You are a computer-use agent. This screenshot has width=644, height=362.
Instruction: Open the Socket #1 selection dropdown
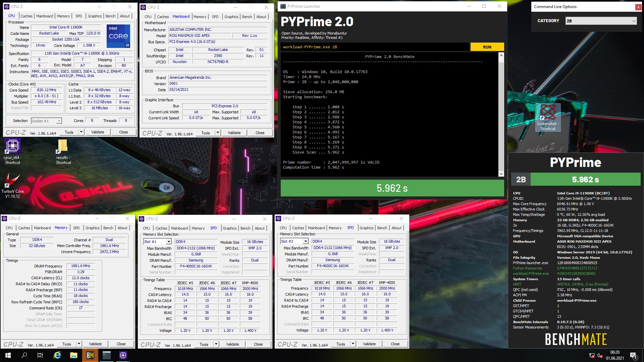click(47, 121)
